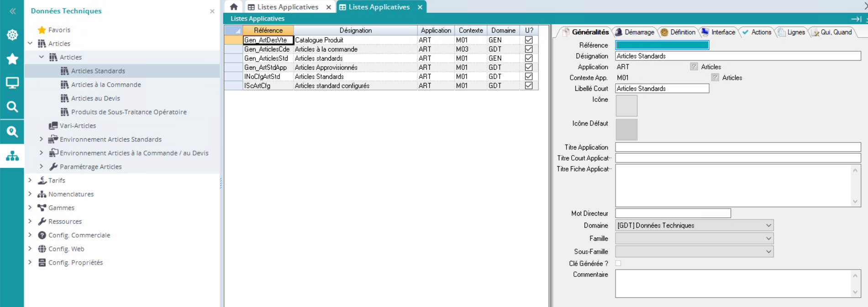Screen dimensions: 868x307
Task: Switch to the Démarrage tab
Action: tap(635, 32)
